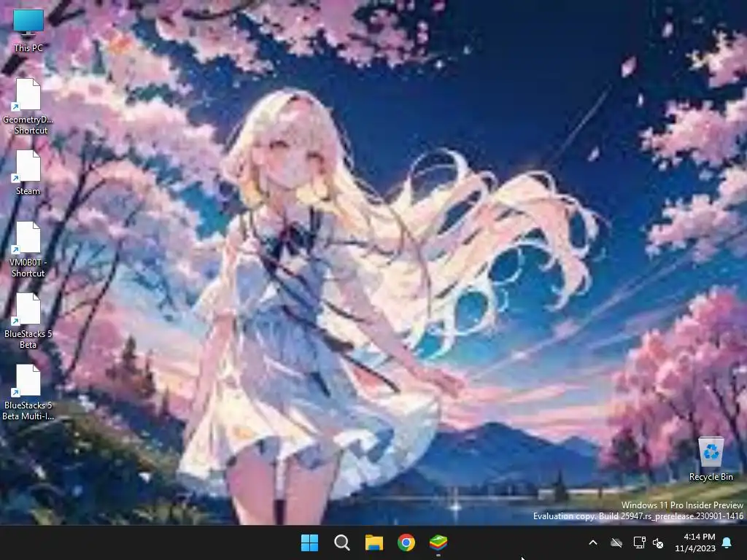
Task: Open the clock showing 4:14 PM
Action: pyautogui.click(x=695, y=542)
